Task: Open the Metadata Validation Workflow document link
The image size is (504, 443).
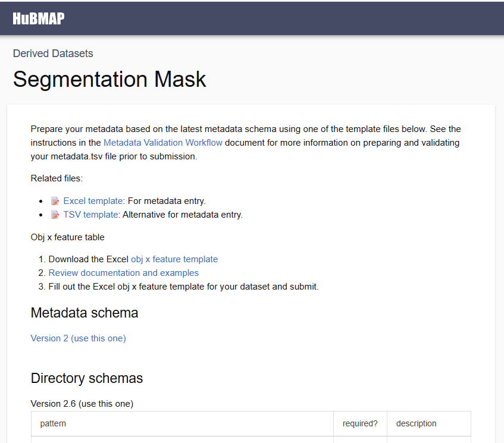Action: point(163,143)
